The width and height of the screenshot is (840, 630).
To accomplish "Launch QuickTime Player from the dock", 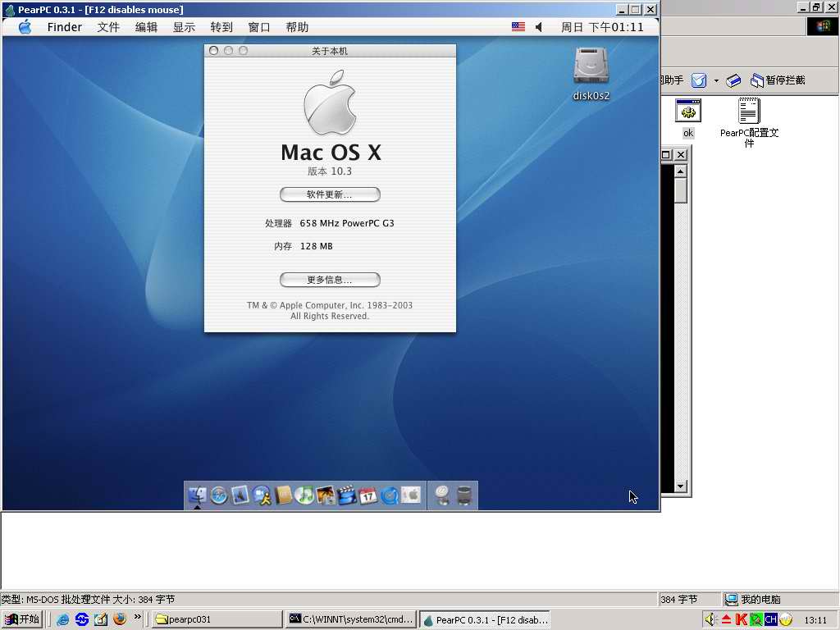I will pos(390,495).
